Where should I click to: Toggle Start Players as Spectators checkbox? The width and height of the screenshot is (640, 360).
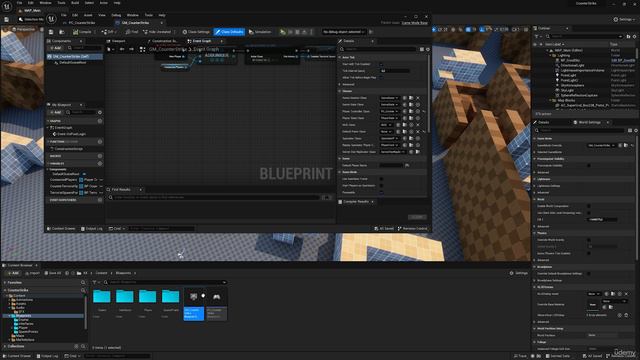click(381, 186)
